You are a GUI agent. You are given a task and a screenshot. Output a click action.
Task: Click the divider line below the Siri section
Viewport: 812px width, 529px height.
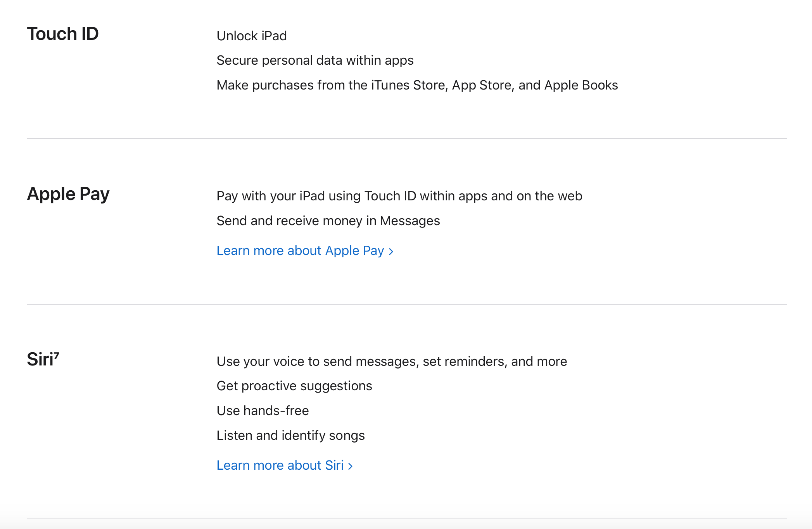406,519
